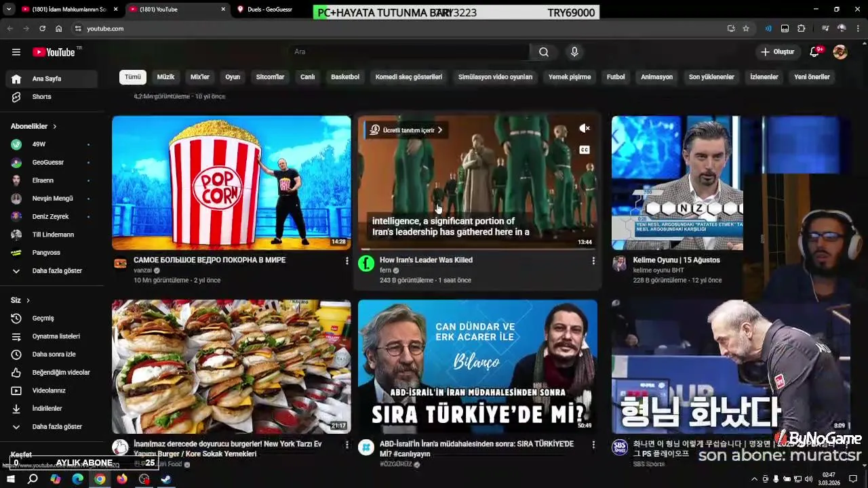
Task: Open the browser extensions puzzle icon
Action: pyautogui.click(x=802, y=28)
